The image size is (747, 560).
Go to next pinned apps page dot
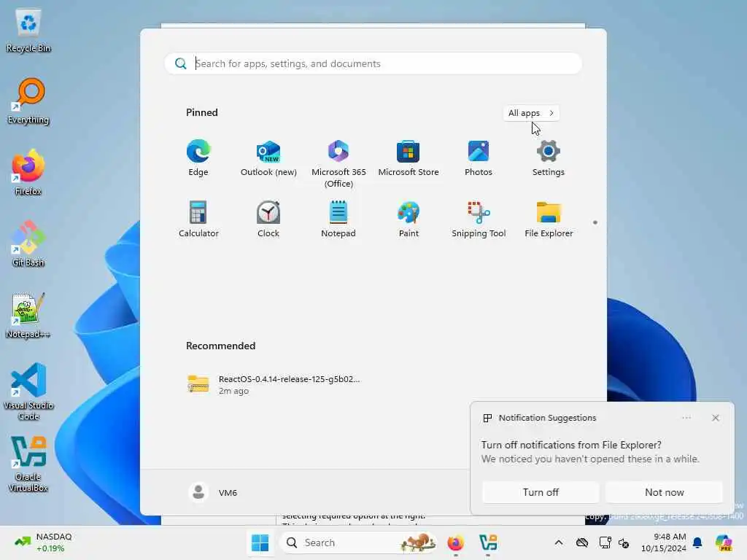(x=595, y=222)
